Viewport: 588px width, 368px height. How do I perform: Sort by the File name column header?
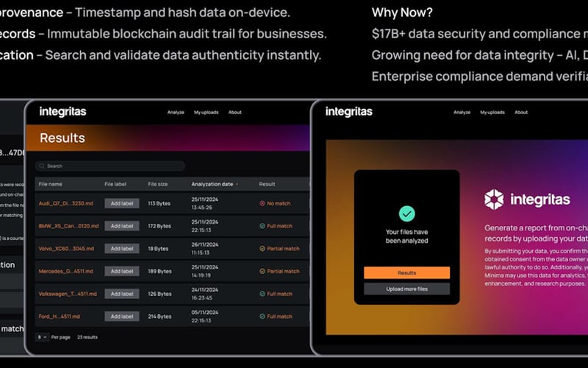[x=51, y=185]
